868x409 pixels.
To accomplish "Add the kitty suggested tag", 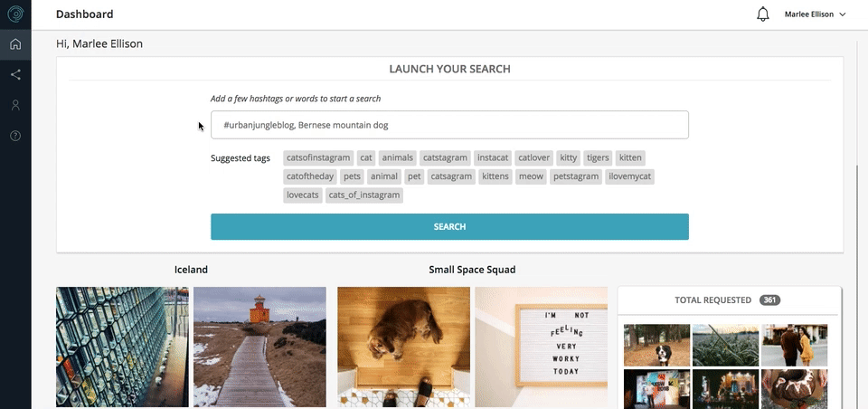I will pos(568,157).
